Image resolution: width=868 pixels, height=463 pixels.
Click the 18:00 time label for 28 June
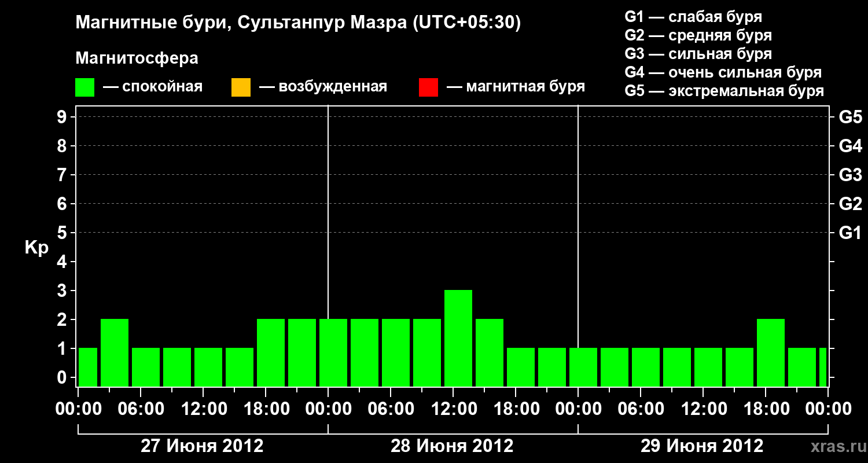[x=516, y=409]
